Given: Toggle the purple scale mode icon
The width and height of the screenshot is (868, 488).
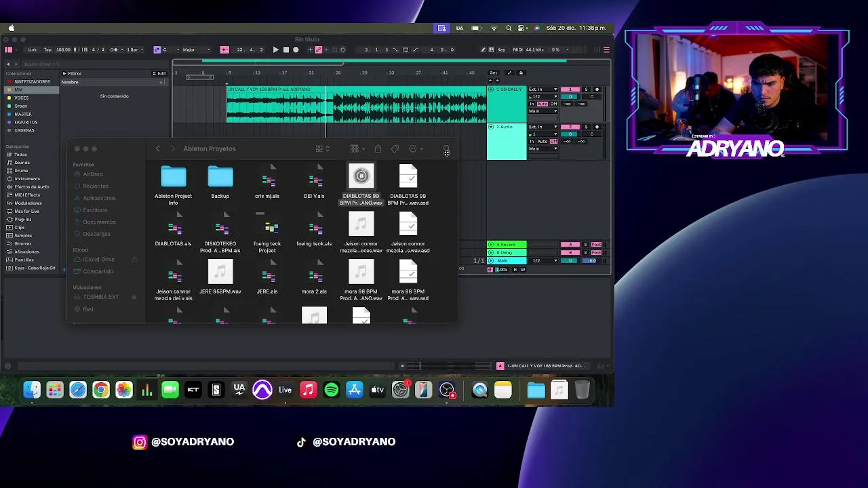Looking at the screenshot, I should click(157, 49).
